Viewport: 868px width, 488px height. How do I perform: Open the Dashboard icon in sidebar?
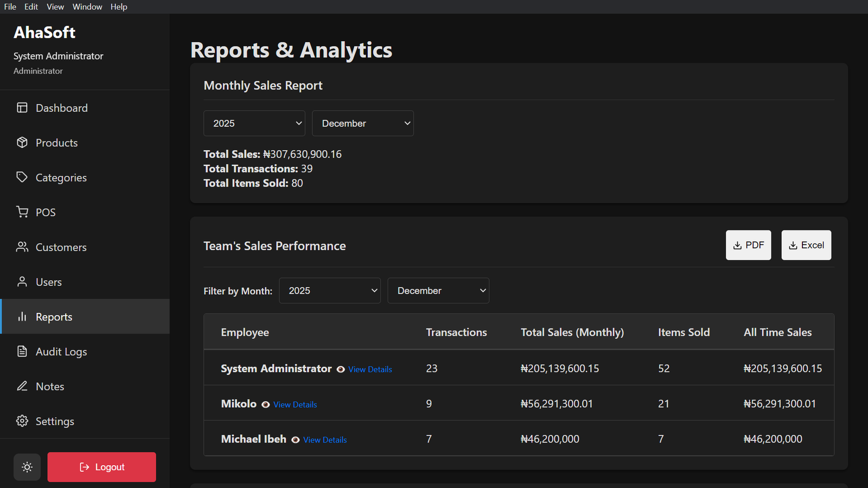22,108
